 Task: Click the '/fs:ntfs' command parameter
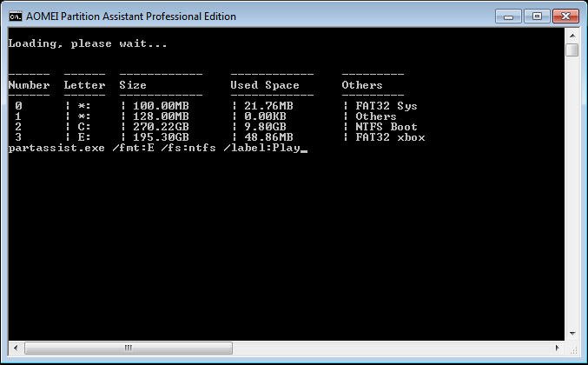pyautogui.click(x=188, y=149)
